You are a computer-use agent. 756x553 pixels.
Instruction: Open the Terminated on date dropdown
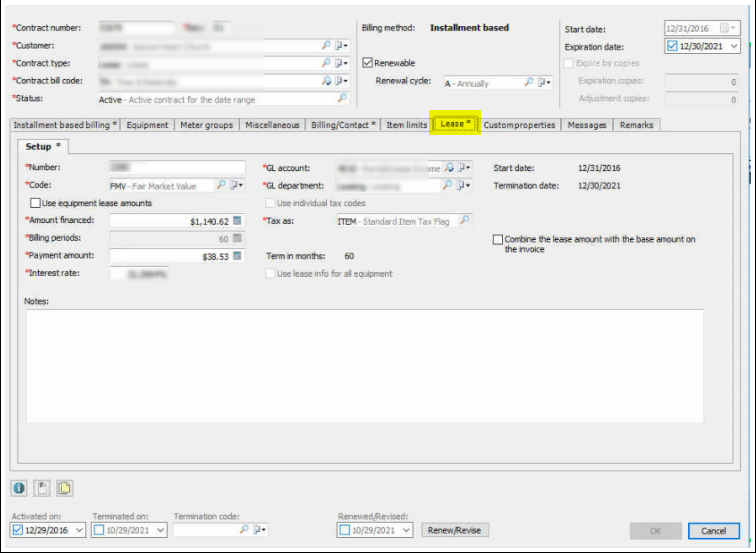click(x=161, y=530)
